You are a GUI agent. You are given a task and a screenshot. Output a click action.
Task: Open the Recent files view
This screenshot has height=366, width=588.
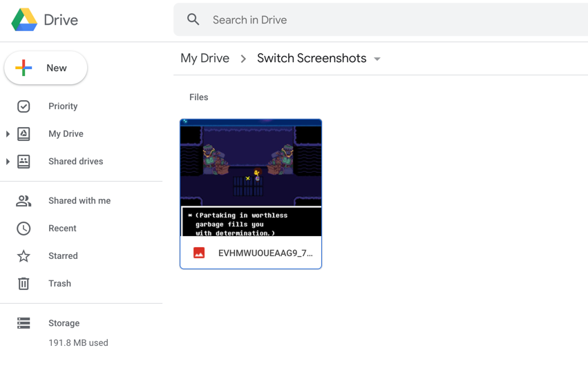click(x=62, y=229)
